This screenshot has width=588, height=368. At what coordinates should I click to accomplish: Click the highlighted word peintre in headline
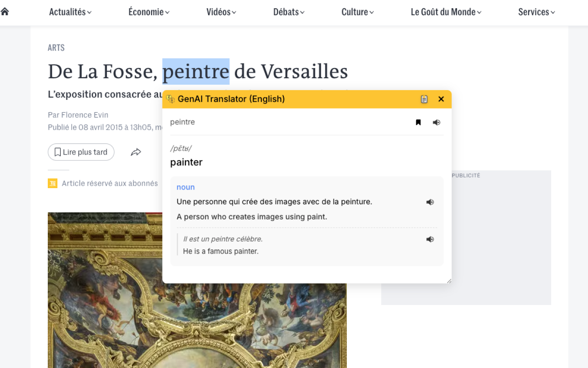click(196, 71)
